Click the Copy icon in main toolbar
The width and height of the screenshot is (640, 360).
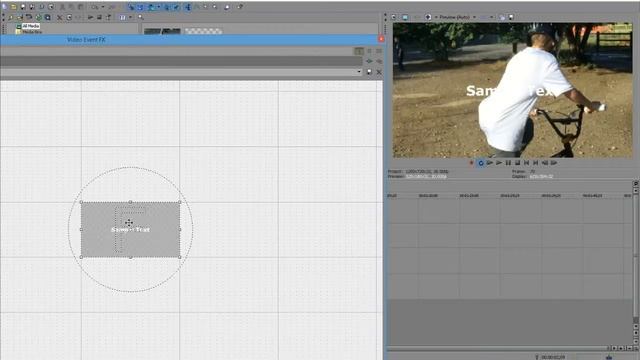pos(71,7)
